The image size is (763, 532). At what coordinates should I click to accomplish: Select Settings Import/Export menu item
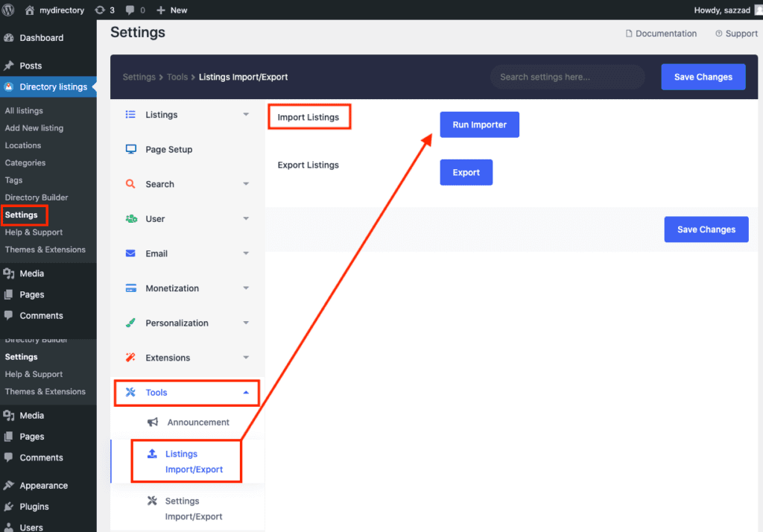193,508
